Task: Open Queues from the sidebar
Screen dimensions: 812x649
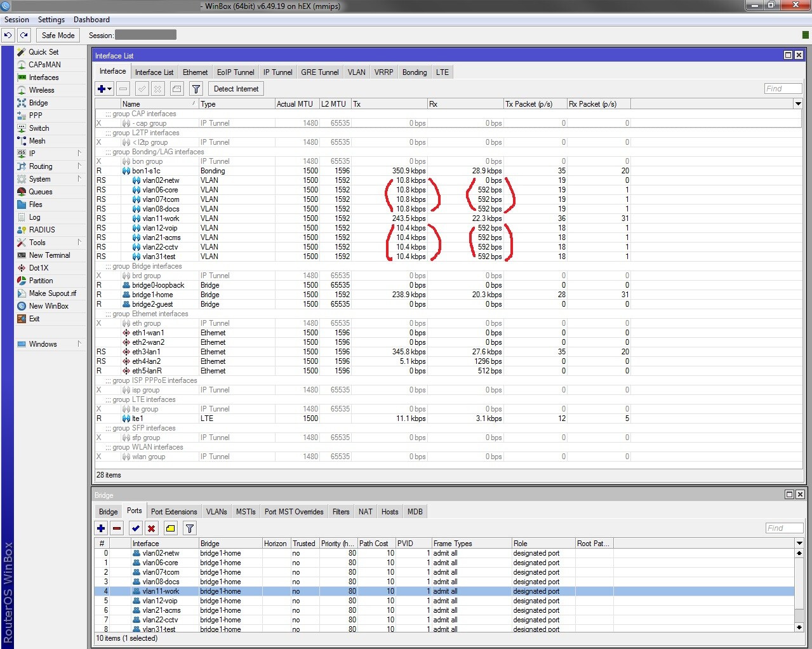Action: click(x=41, y=192)
